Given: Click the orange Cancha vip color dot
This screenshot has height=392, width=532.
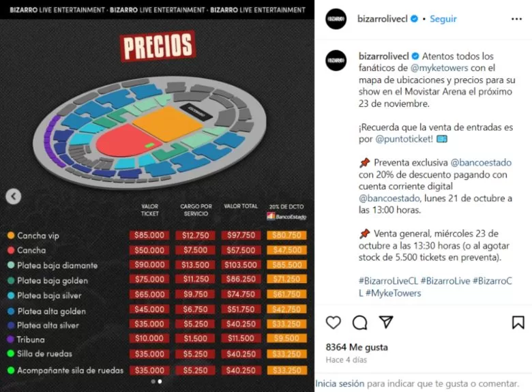Looking at the screenshot, I should [x=11, y=236].
